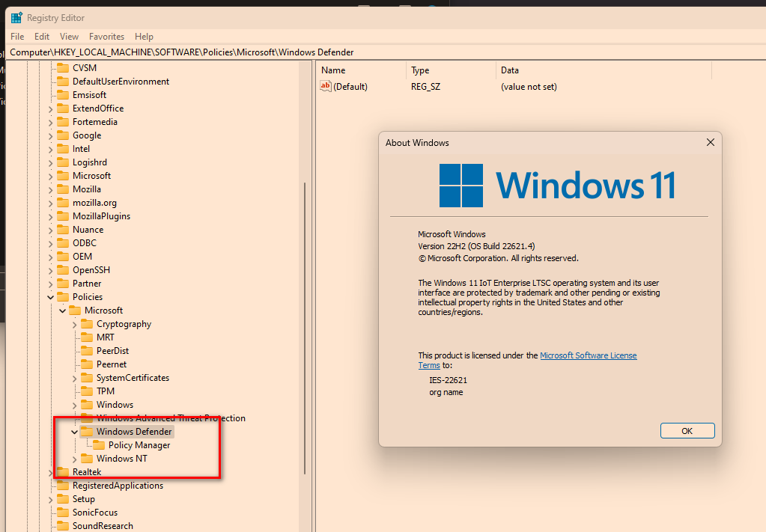The width and height of the screenshot is (766, 532).
Task: Expand the Windows NT key
Action: click(x=75, y=459)
